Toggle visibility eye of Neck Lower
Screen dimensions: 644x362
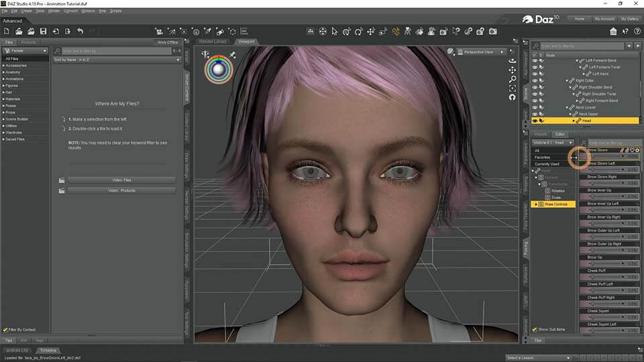[x=535, y=107]
